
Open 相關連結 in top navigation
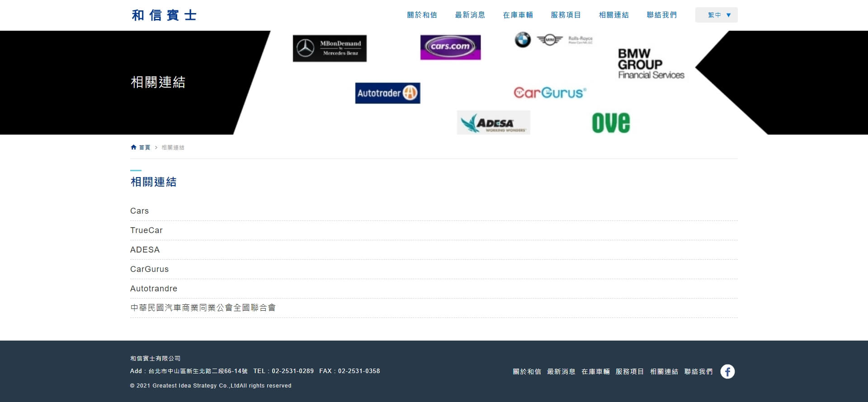[x=613, y=15]
